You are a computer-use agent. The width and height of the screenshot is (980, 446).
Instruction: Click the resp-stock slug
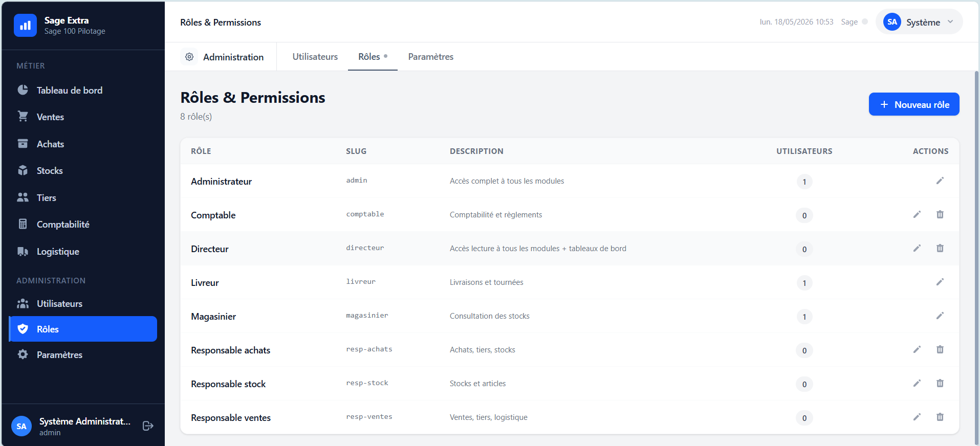(367, 383)
